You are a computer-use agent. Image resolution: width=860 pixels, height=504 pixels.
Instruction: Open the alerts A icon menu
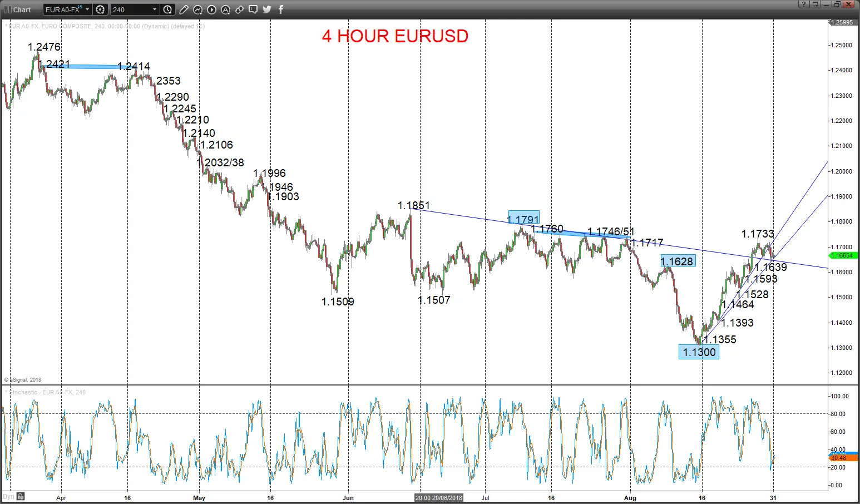[x=225, y=9]
